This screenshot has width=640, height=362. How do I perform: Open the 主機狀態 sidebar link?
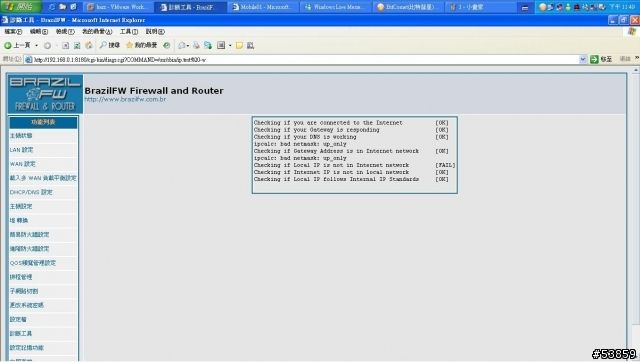coord(21,135)
